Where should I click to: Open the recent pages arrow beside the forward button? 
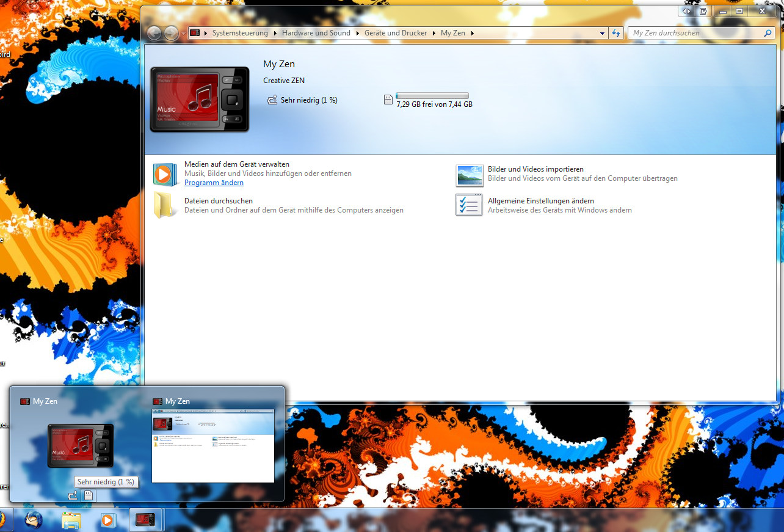[x=183, y=34]
